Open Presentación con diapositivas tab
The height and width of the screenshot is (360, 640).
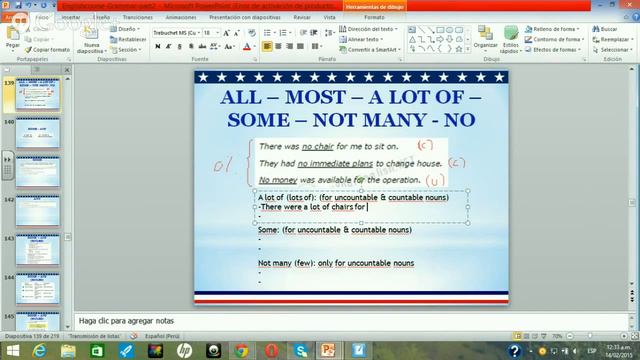[x=244, y=18]
